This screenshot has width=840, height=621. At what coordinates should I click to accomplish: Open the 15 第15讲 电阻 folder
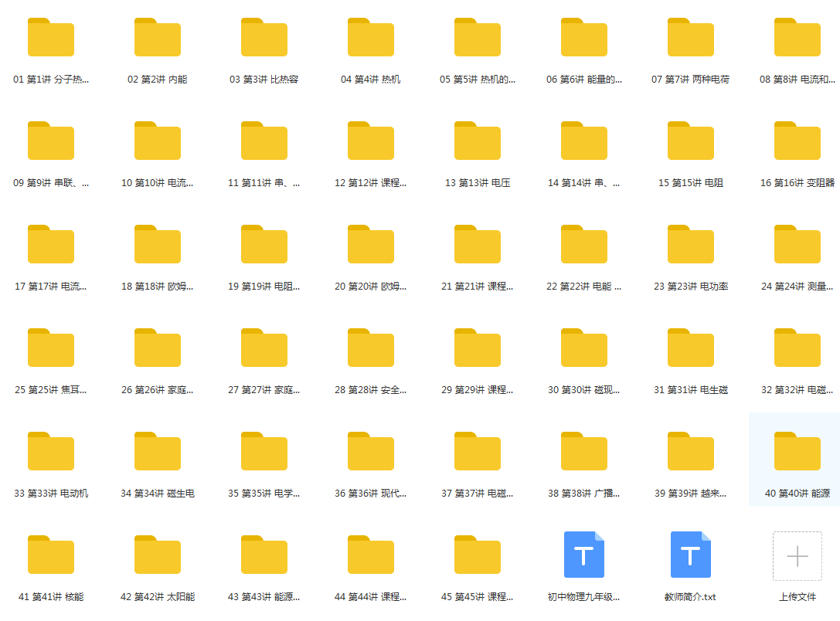tap(691, 141)
